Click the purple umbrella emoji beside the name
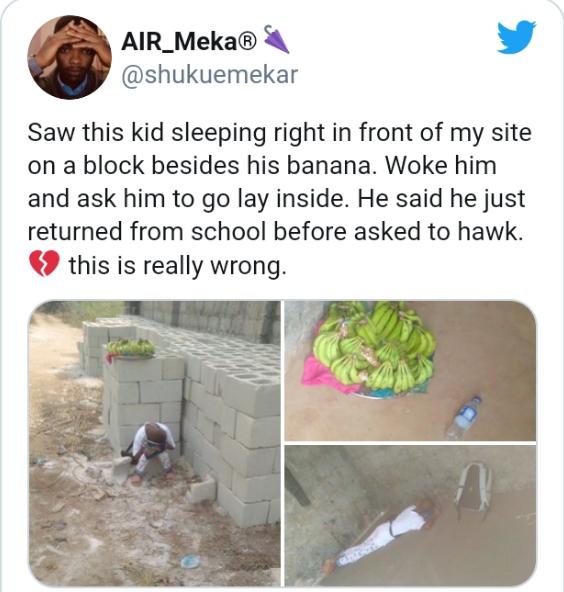This screenshot has height=592, width=564. pyautogui.click(x=276, y=39)
